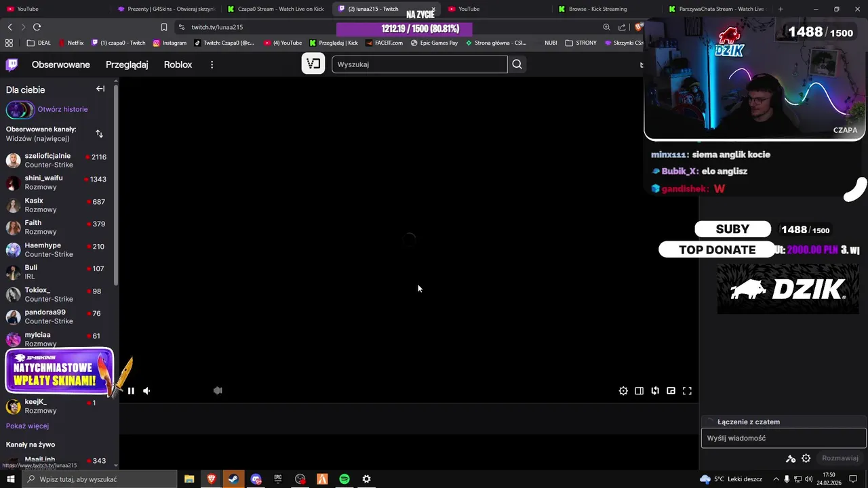The image size is (868, 488).
Task: Enter fullscreen on the player
Action: (x=687, y=390)
